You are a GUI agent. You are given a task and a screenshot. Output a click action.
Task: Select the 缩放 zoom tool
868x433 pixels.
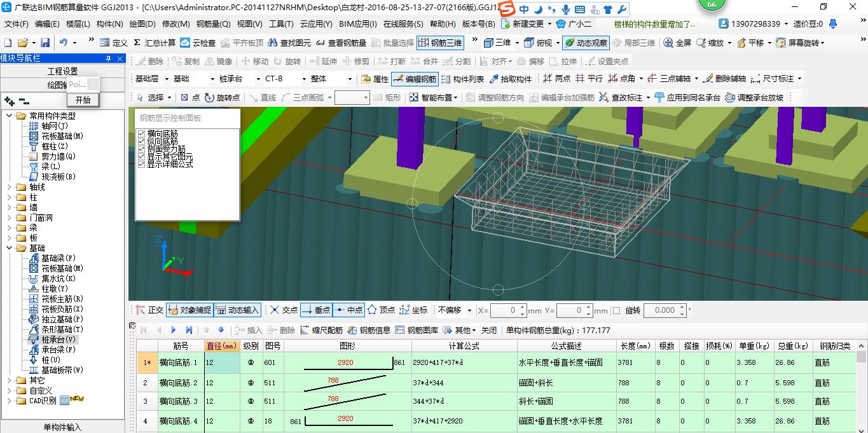pyautogui.click(x=710, y=43)
